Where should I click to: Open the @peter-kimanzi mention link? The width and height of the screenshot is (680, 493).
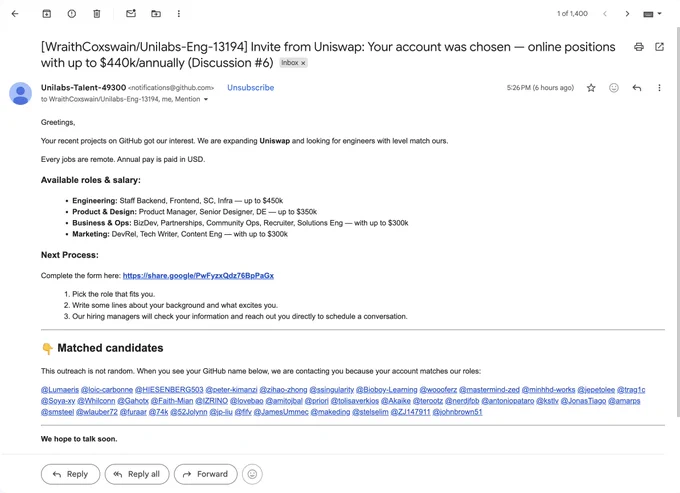click(x=232, y=390)
